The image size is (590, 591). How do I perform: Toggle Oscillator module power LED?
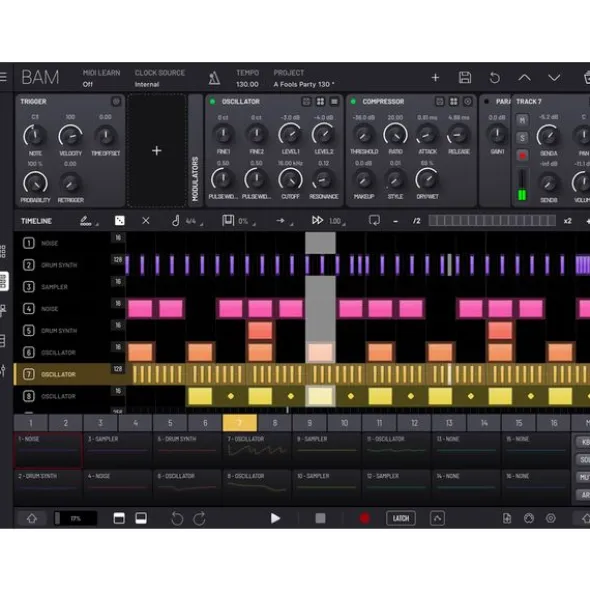click(213, 101)
